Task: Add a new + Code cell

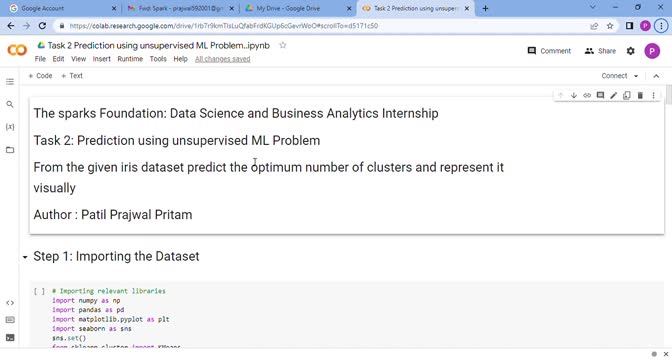Action: tap(40, 76)
